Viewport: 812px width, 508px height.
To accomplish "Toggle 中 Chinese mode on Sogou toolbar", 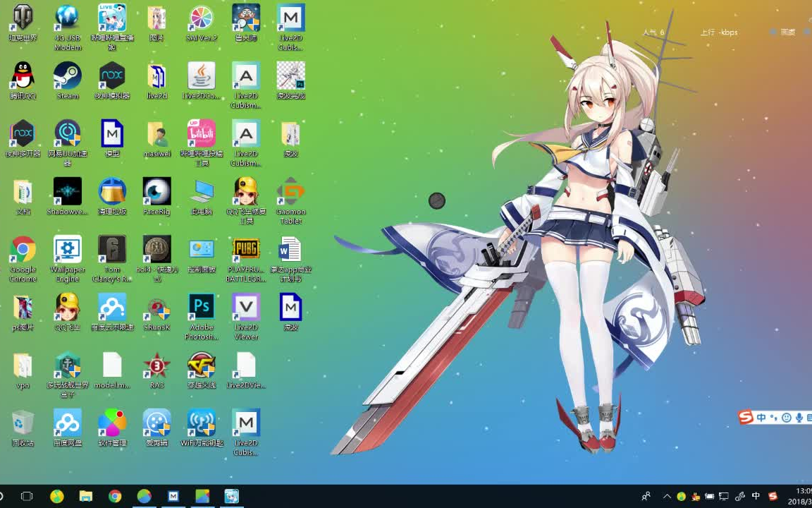I will point(761,417).
